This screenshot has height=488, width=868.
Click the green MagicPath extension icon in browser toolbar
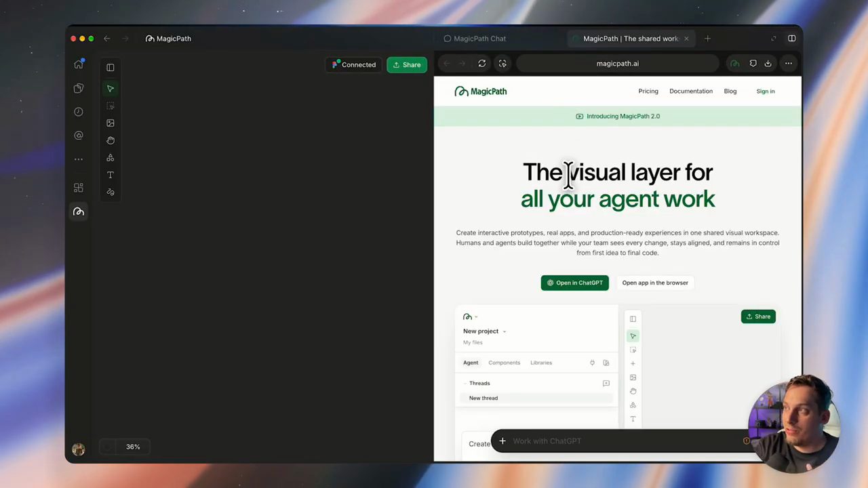coord(735,64)
